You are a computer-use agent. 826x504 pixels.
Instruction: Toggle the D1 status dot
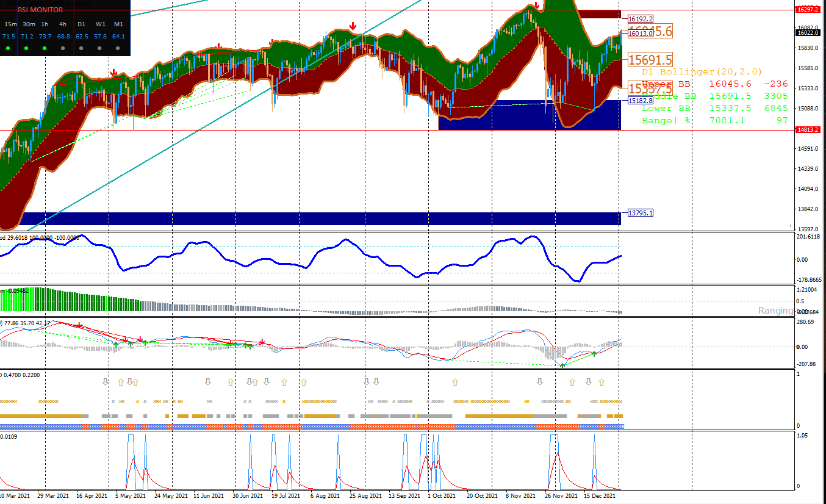pos(81,48)
